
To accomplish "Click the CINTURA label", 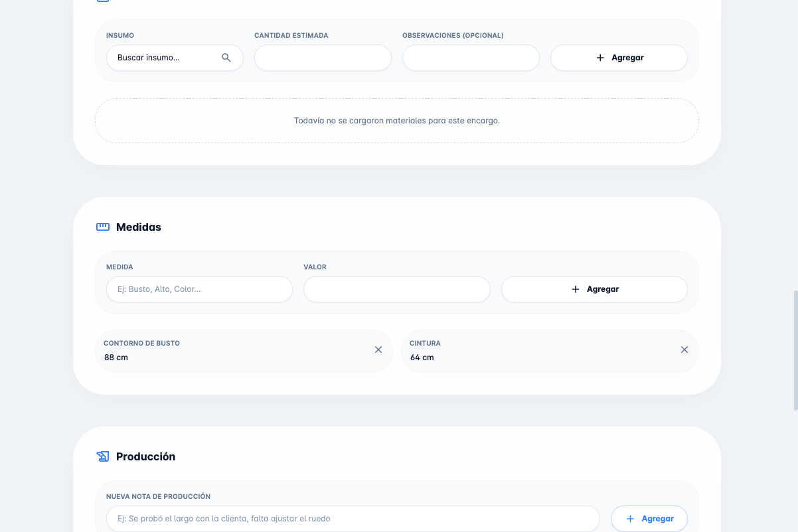I will click(426, 344).
